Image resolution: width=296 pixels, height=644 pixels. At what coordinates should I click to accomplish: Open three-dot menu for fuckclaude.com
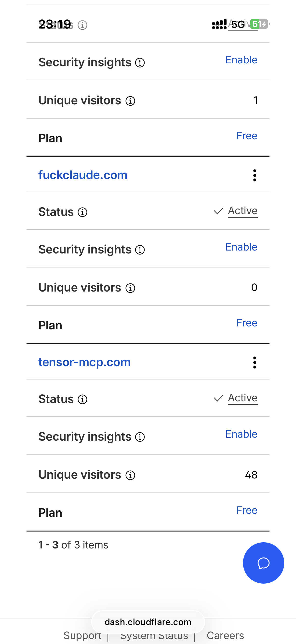click(x=255, y=175)
